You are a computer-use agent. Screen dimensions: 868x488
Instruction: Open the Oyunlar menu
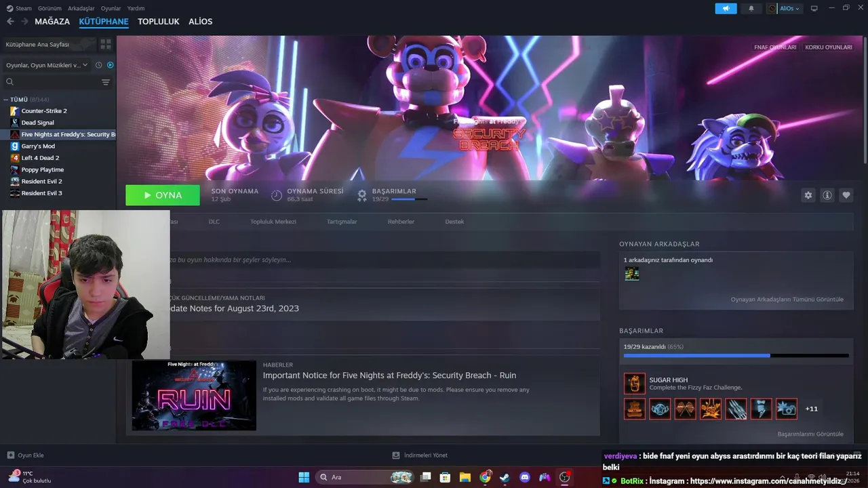pyautogui.click(x=111, y=9)
